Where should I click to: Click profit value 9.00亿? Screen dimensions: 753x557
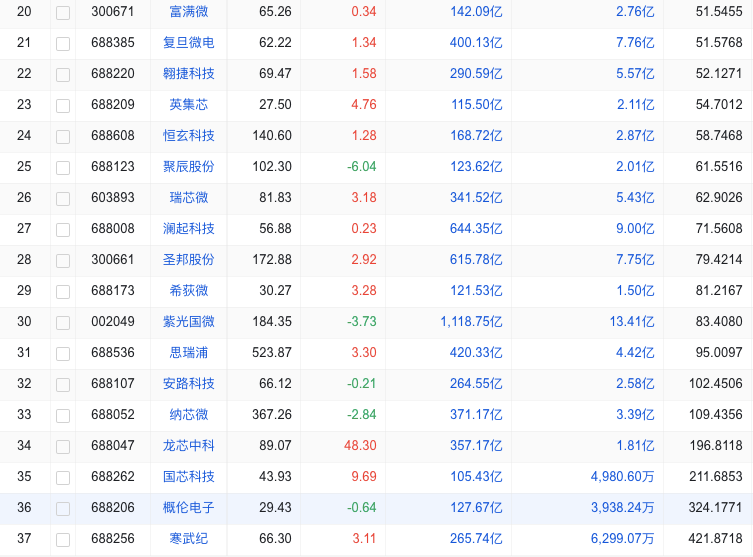pyautogui.click(x=635, y=228)
